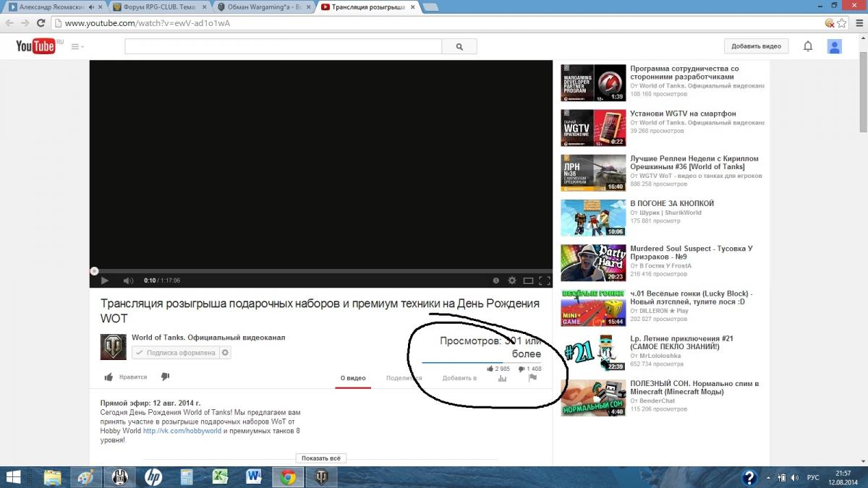The height and width of the screenshot is (488, 868).
Task: Click the Добавить видео button
Action: 756,46
